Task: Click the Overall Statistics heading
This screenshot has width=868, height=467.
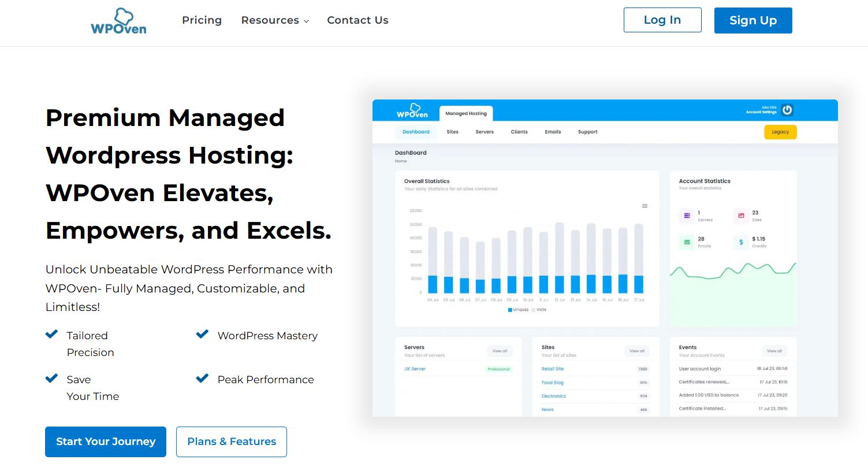Action: pyautogui.click(x=427, y=181)
